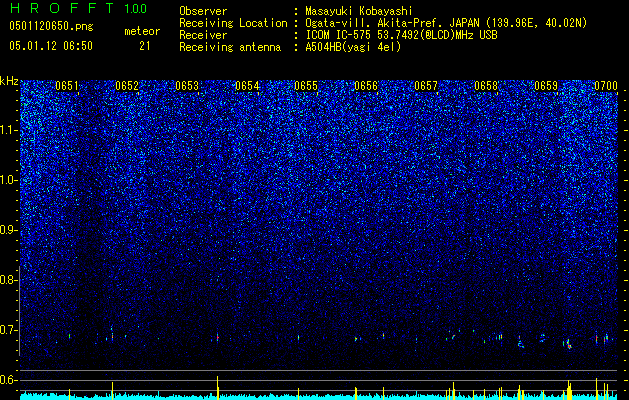Click the kHz axis unit label
Viewport: 629px width, 400px height.
[9, 81]
